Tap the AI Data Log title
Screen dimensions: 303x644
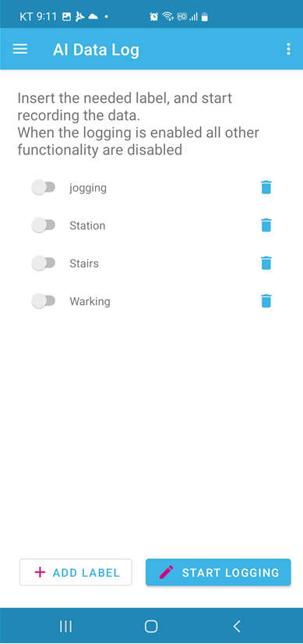pyautogui.click(x=96, y=50)
